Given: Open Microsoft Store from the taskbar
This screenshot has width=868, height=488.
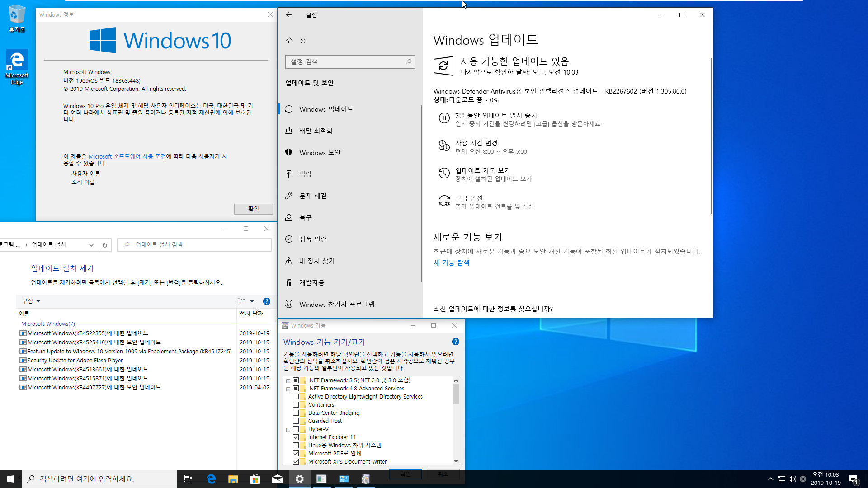Looking at the screenshot, I should pyautogui.click(x=255, y=479).
